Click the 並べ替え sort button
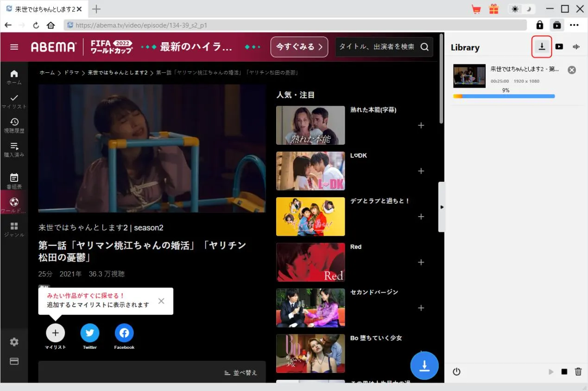Viewport: 588px width, 391px height. (240, 373)
